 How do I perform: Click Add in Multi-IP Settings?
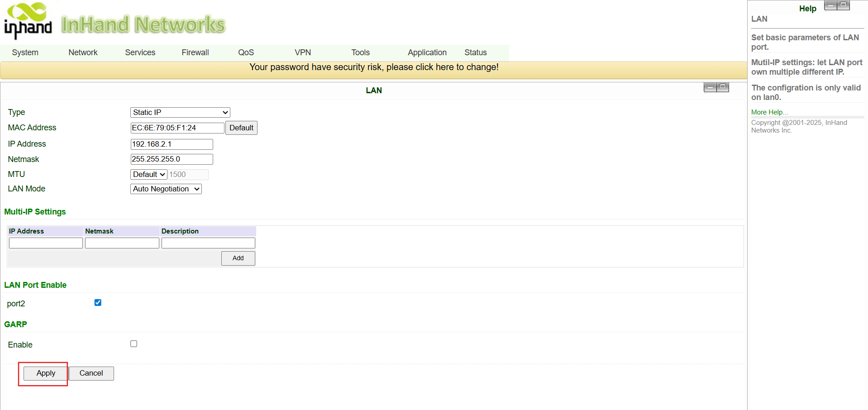(238, 258)
